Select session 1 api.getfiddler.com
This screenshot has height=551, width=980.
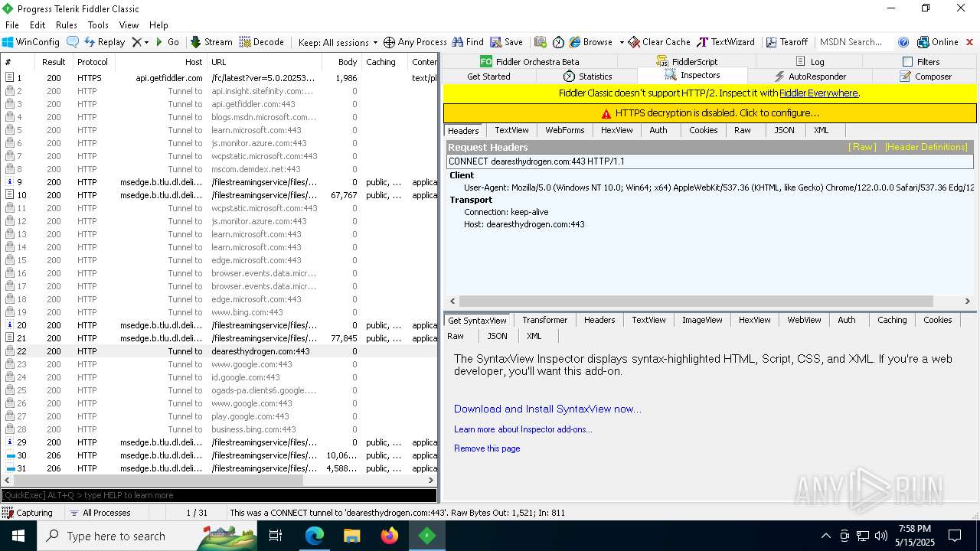click(x=219, y=78)
